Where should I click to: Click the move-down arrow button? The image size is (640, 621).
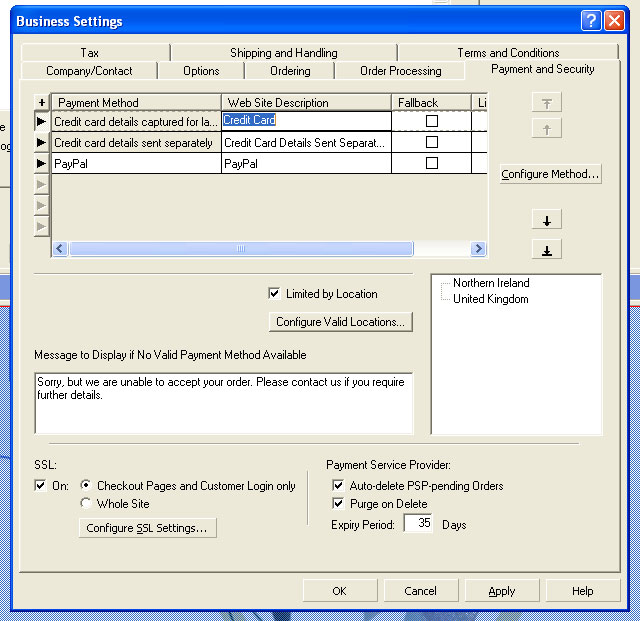(x=546, y=220)
